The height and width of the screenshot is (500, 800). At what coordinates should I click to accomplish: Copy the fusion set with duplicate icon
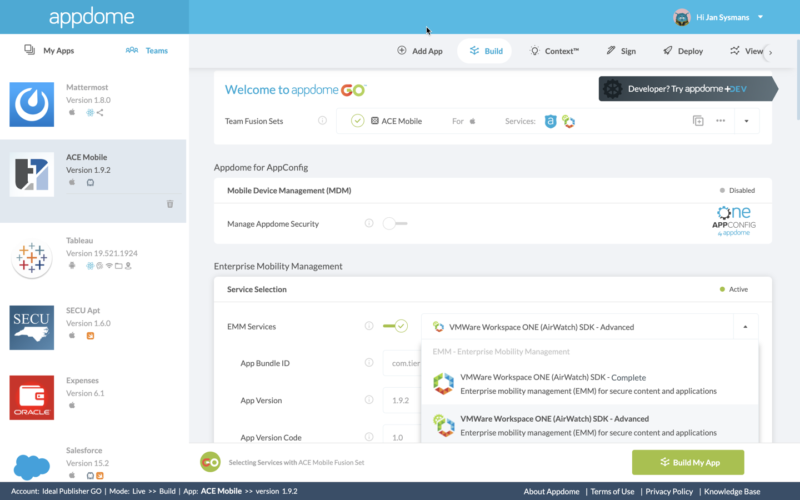pos(698,121)
